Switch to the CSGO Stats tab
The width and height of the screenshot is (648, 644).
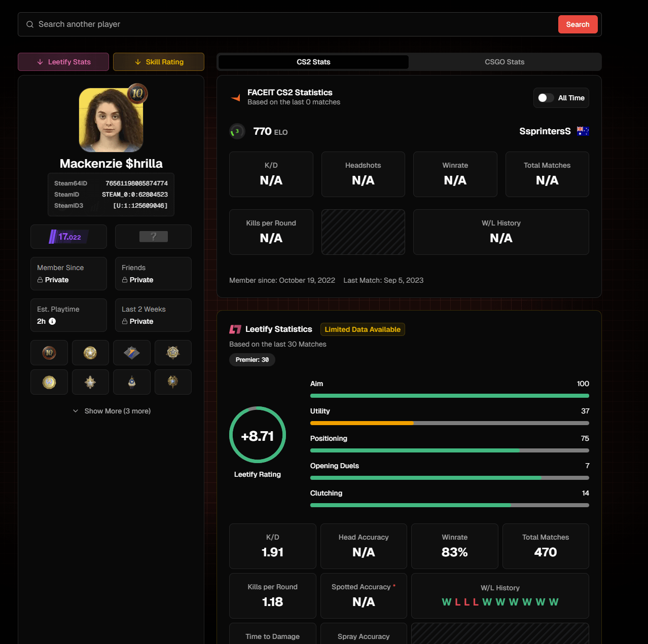point(505,62)
